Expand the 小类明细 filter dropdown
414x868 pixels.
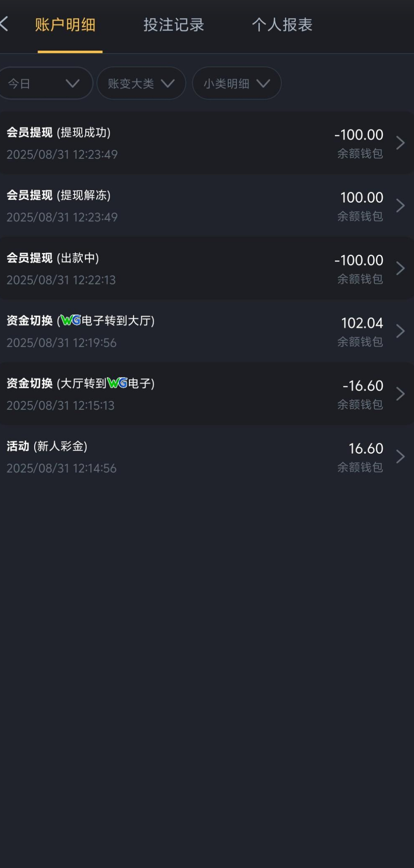tap(236, 84)
